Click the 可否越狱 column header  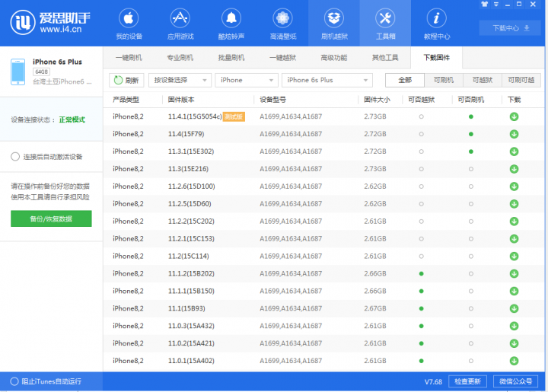(x=422, y=100)
